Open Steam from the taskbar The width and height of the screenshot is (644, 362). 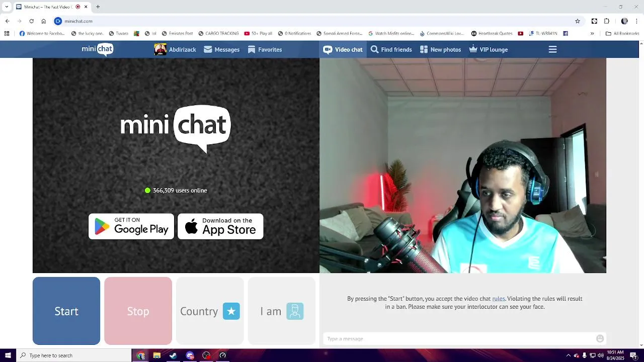coord(173,355)
